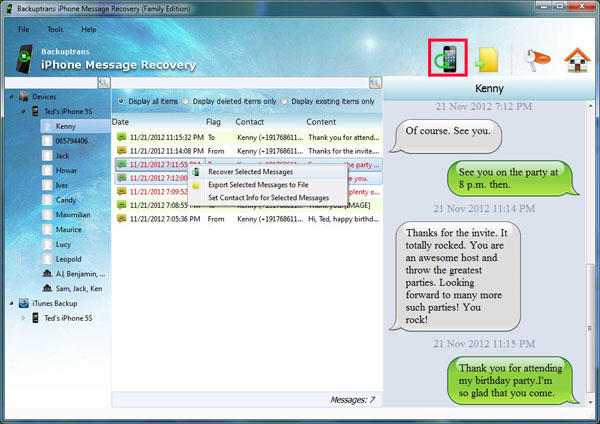Open the Tools menu
Screen dimensions: 600x424
coord(55,29)
